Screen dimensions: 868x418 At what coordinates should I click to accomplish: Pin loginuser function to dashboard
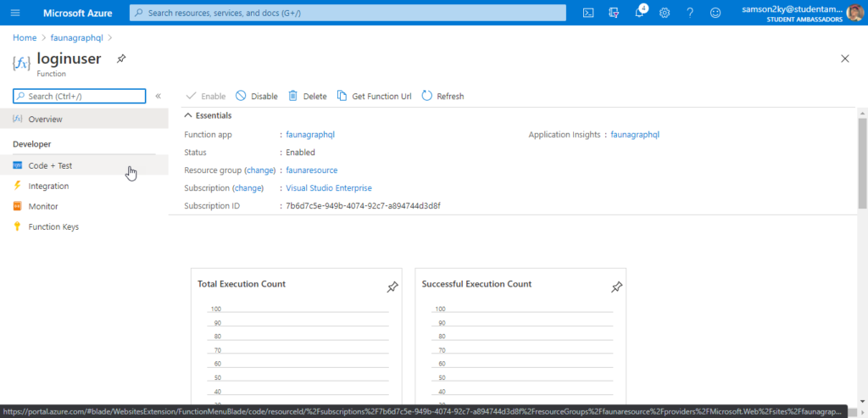[121, 59]
